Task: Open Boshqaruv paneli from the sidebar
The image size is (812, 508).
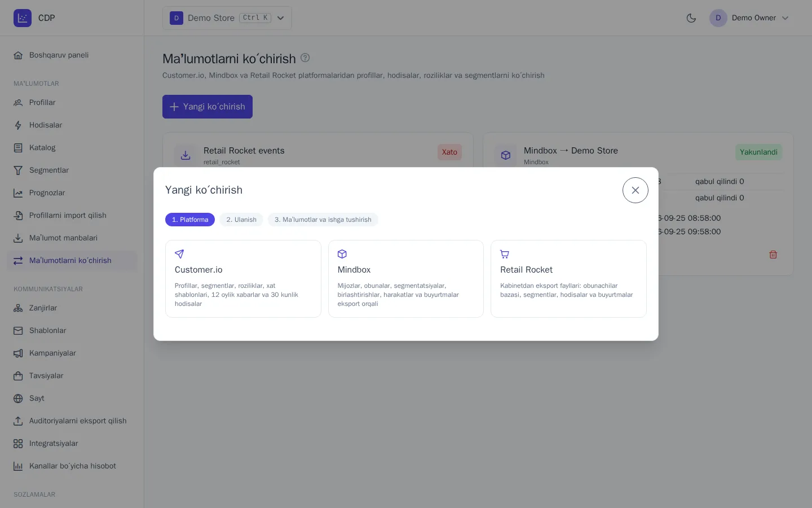Action: click(72, 55)
